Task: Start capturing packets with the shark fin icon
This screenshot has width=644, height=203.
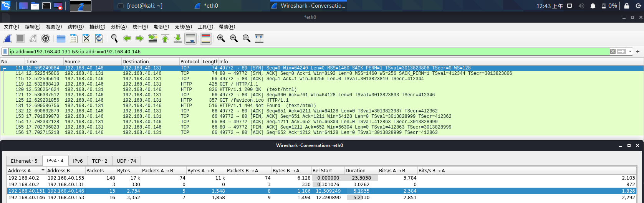Action: 8,38
